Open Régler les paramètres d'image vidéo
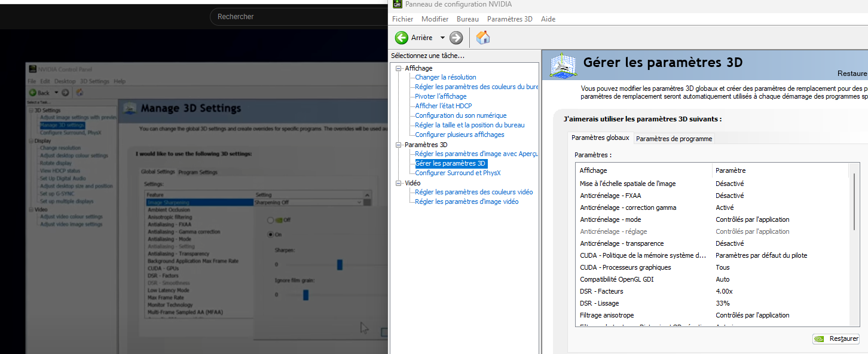This screenshot has height=354, width=868. pos(466,202)
